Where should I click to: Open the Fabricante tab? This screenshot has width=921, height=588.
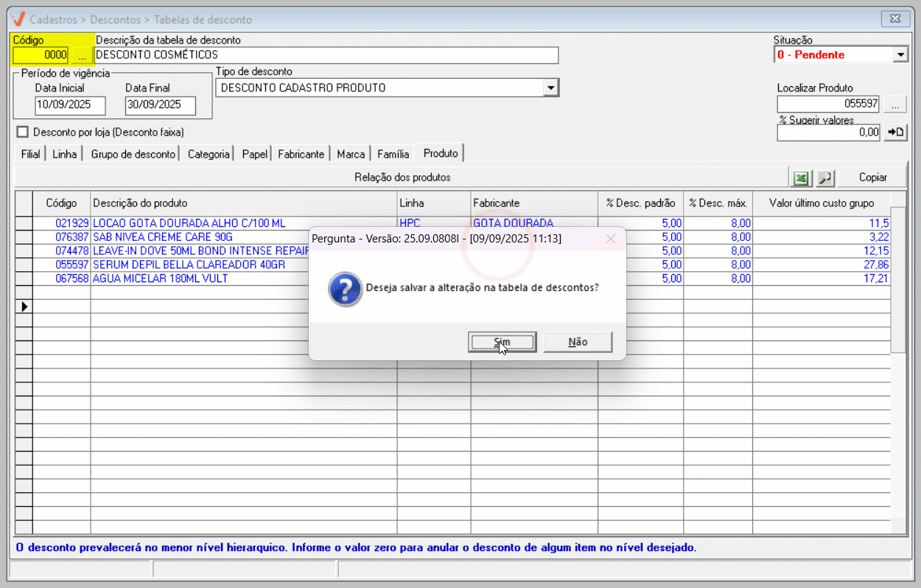tap(301, 154)
